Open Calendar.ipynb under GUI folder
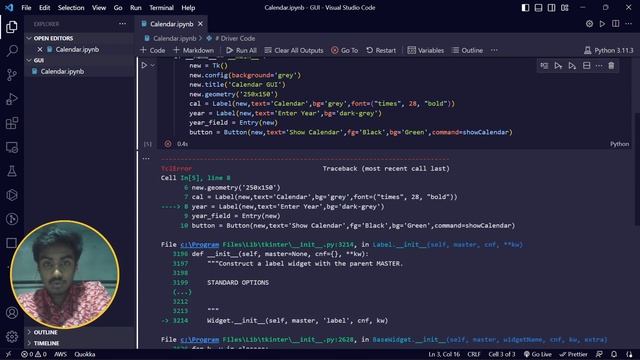 [x=79, y=71]
